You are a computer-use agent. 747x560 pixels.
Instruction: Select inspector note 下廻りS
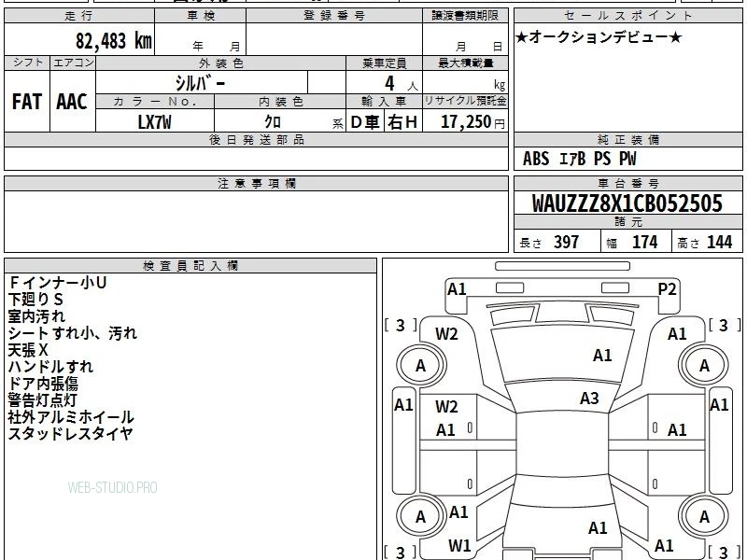point(35,299)
